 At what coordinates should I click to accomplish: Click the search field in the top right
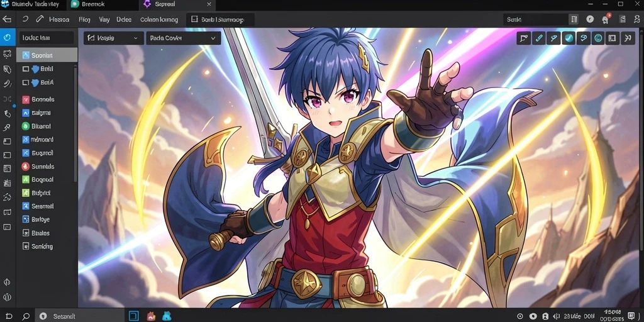tap(536, 19)
